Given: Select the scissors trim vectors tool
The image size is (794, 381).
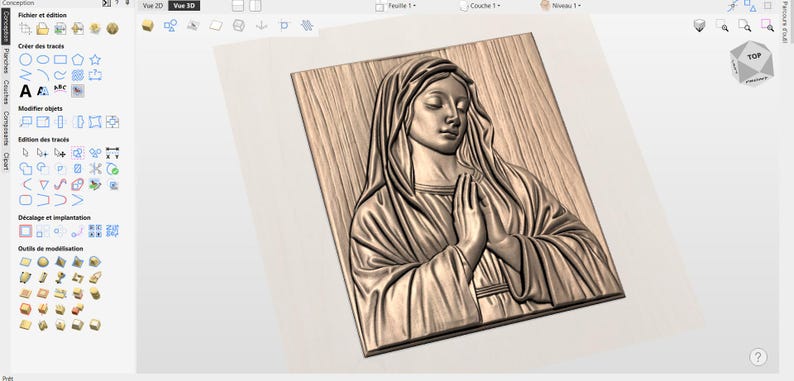Looking at the screenshot, I should coord(95,169).
